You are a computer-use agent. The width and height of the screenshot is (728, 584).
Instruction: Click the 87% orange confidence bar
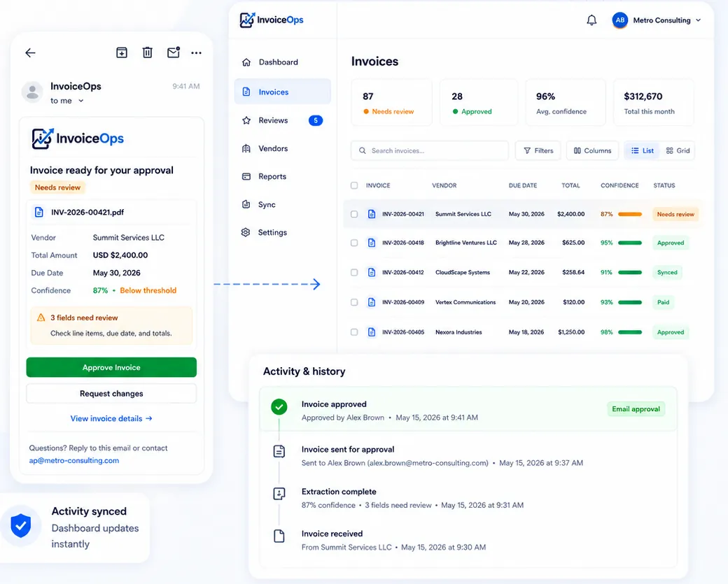tap(630, 214)
